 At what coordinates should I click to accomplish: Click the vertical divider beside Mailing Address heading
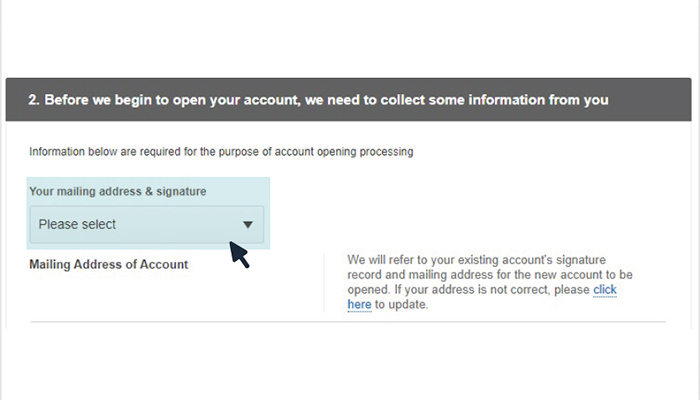324,282
